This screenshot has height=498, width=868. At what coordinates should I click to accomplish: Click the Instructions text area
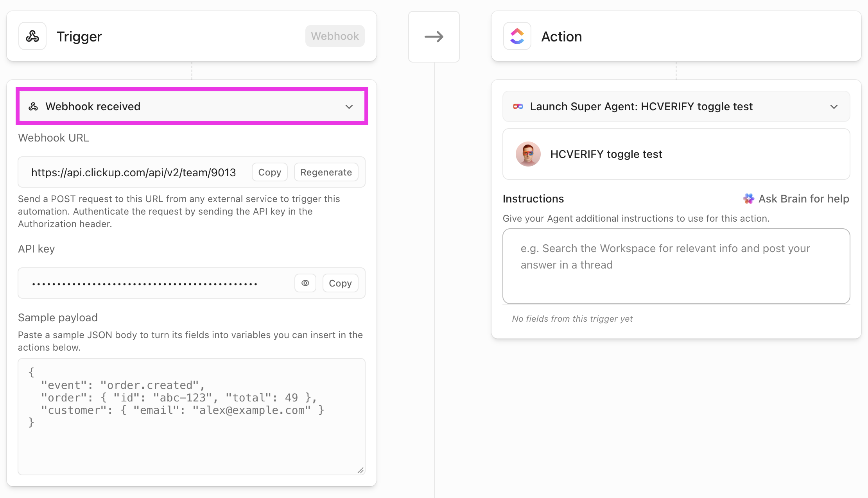coord(676,266)
